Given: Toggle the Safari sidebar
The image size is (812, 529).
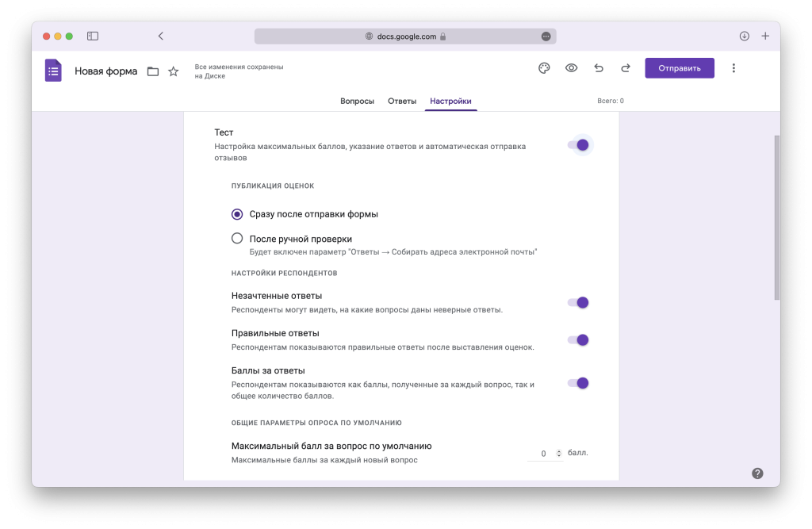Looking at the screenshot, I should click(93, 36).
